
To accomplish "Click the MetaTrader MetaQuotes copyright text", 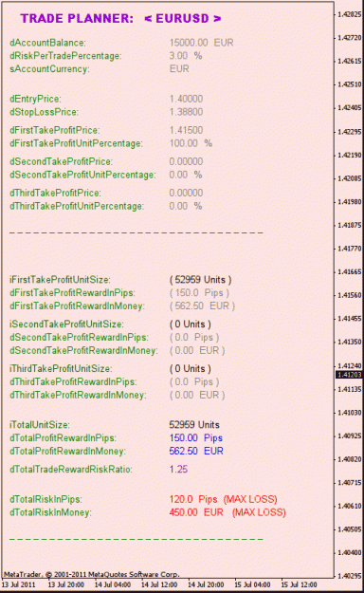I will point(91,574).
